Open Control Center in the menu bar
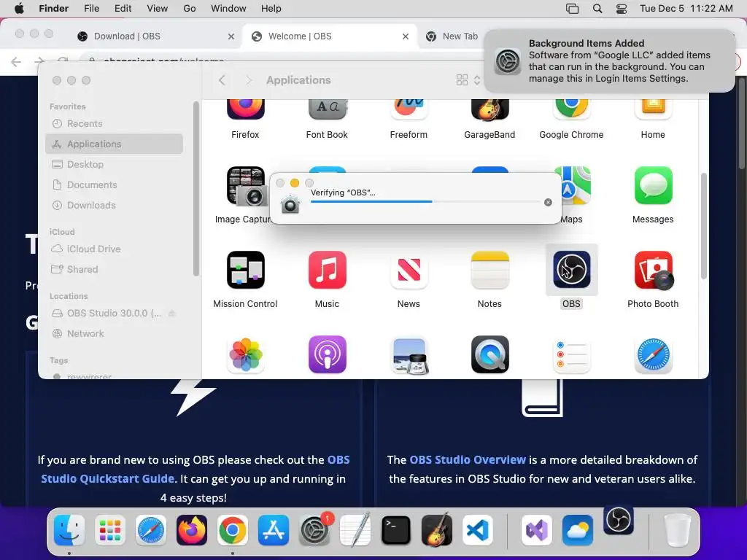This screenshot has height=560, width=747. tap(622, 9)
